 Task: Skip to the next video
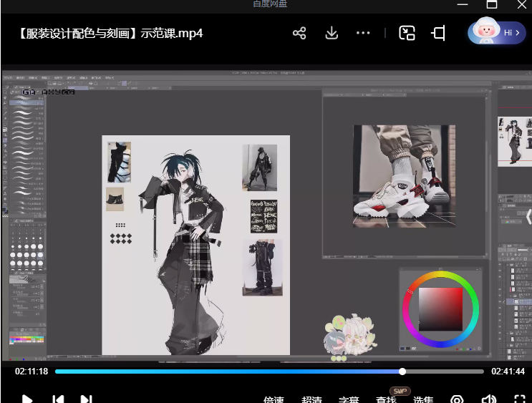pyautogui.click(x=86, y=399)
